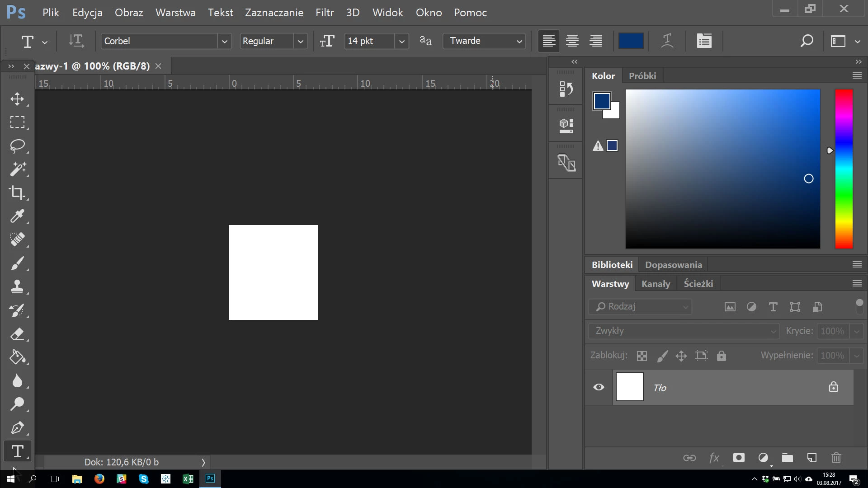
Task: Select the Magic Wand tool
Action: tap(17, 169)
